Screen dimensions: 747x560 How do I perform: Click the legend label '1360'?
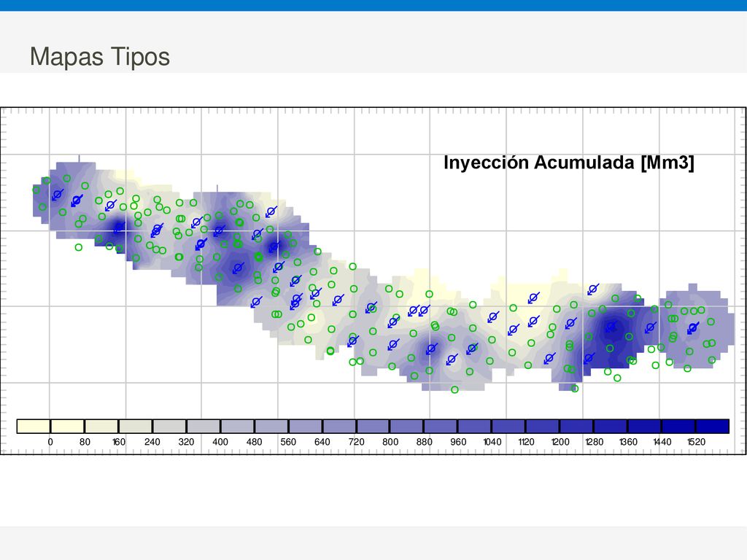pos(628,442)
